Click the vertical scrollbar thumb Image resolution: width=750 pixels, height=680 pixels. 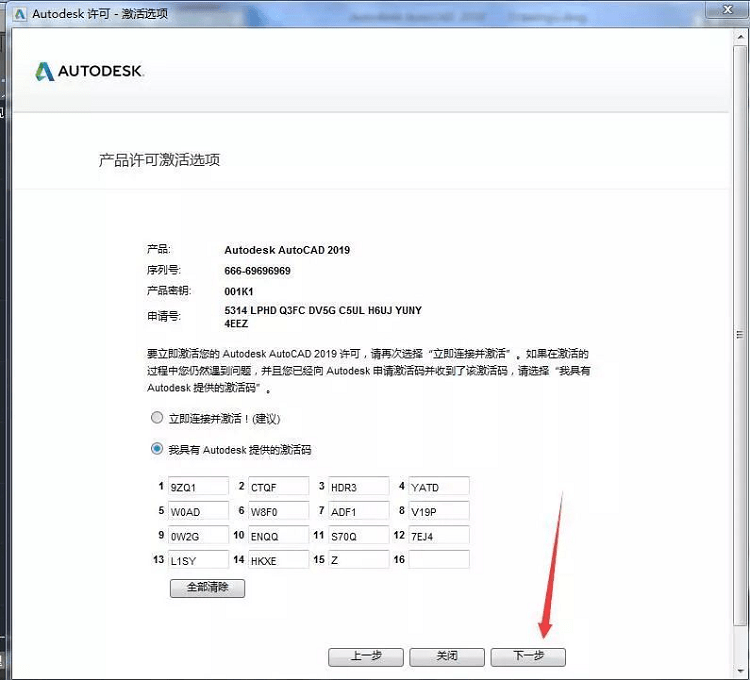pos(740,335)
